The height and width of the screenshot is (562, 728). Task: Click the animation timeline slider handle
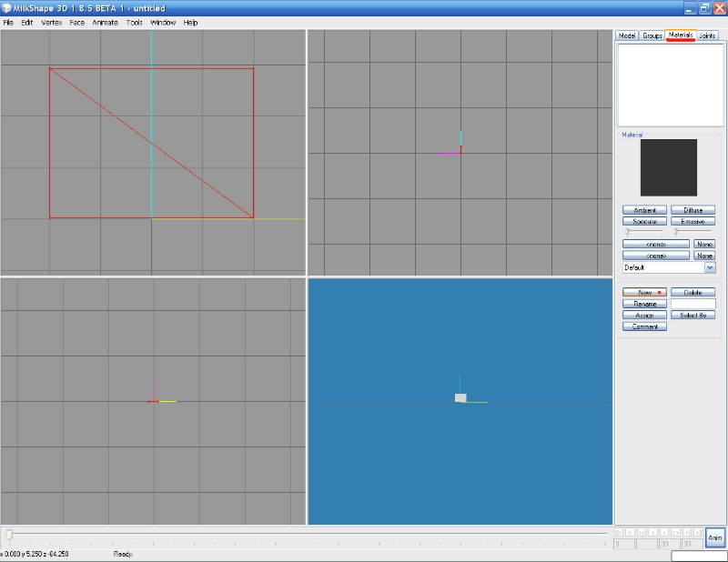(x=9, y=534)
